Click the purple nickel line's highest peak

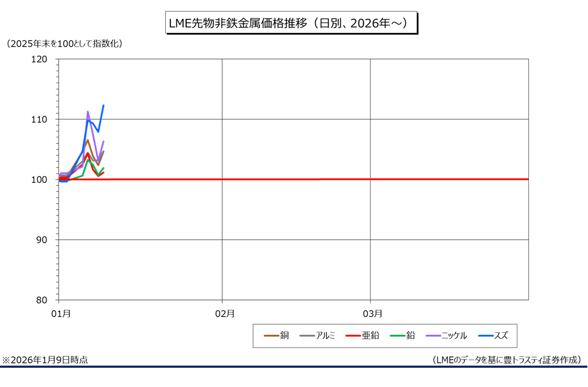pyautogui.click(x=88, y=112)
